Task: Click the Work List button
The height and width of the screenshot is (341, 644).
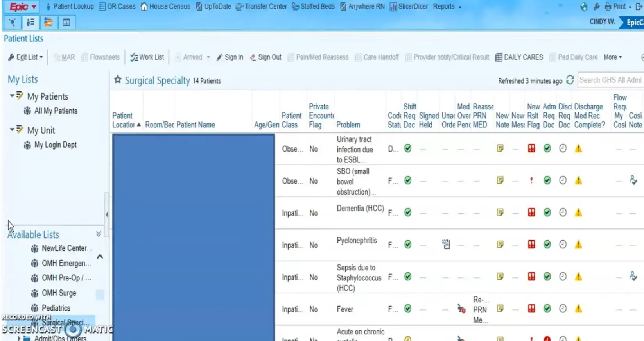Action: (x=147, y=57)
